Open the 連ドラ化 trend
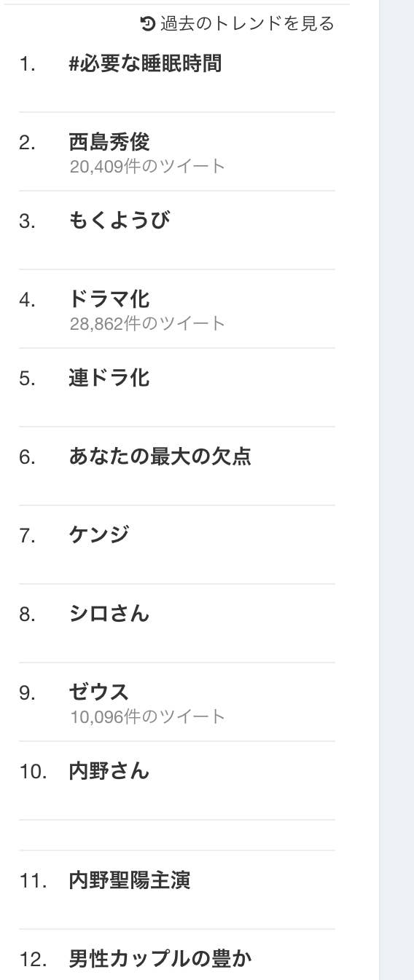The height and width of the screenshot is (980, 414). [109, 378]
